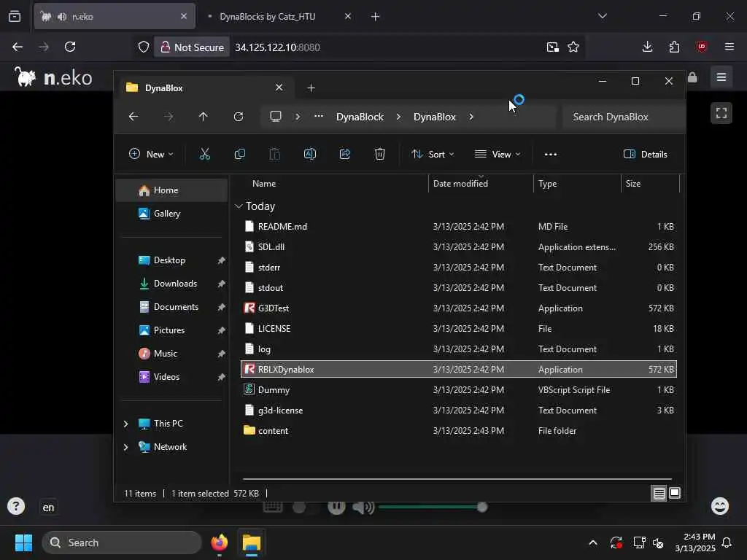Screen dimensions: 747x560
Task: Open the Windows Start menu
Action: (23, 542)
